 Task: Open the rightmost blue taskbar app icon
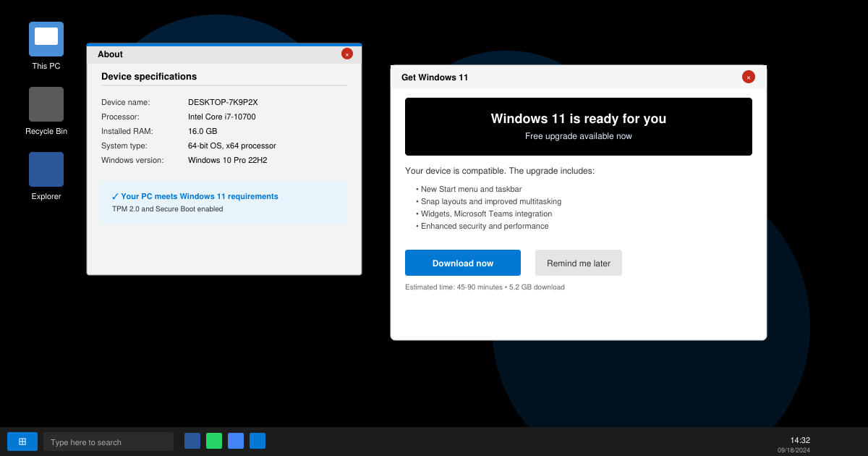click(258, 441)
